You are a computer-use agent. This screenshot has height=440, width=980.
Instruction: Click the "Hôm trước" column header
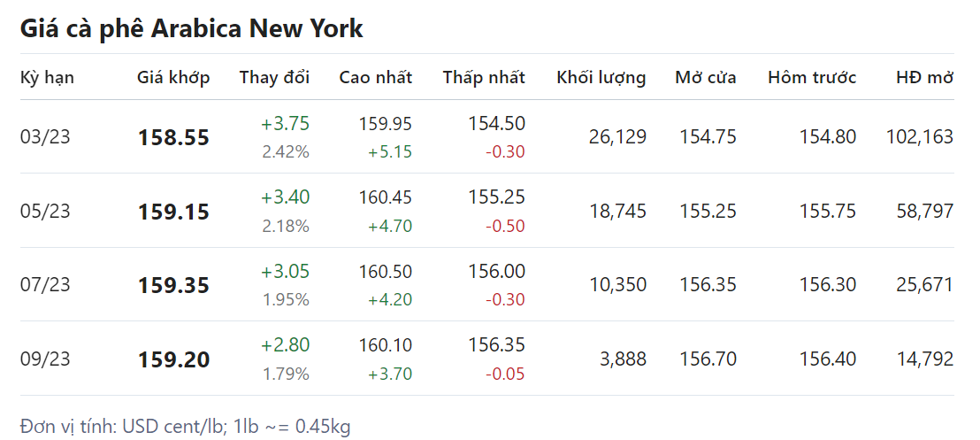point(811,77)
